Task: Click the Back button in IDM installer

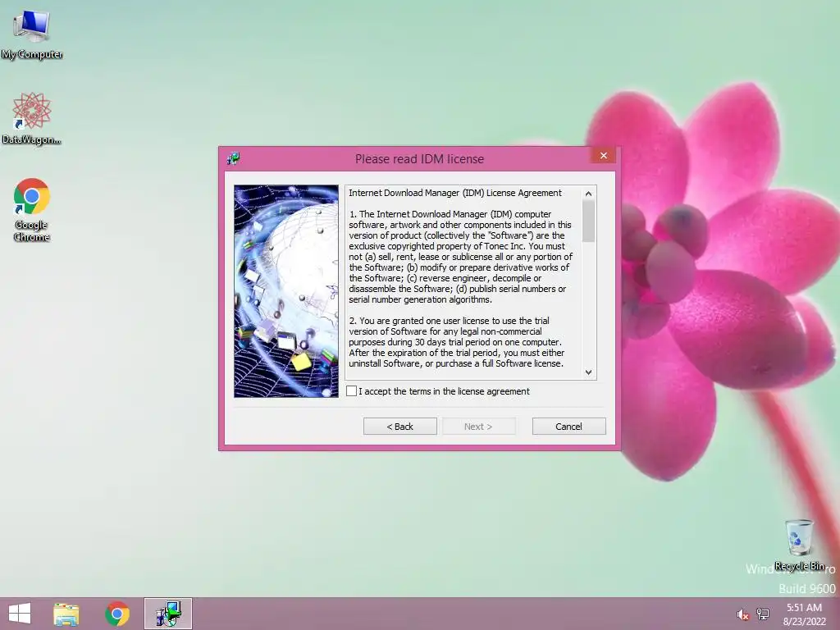Action: point(399,427)
